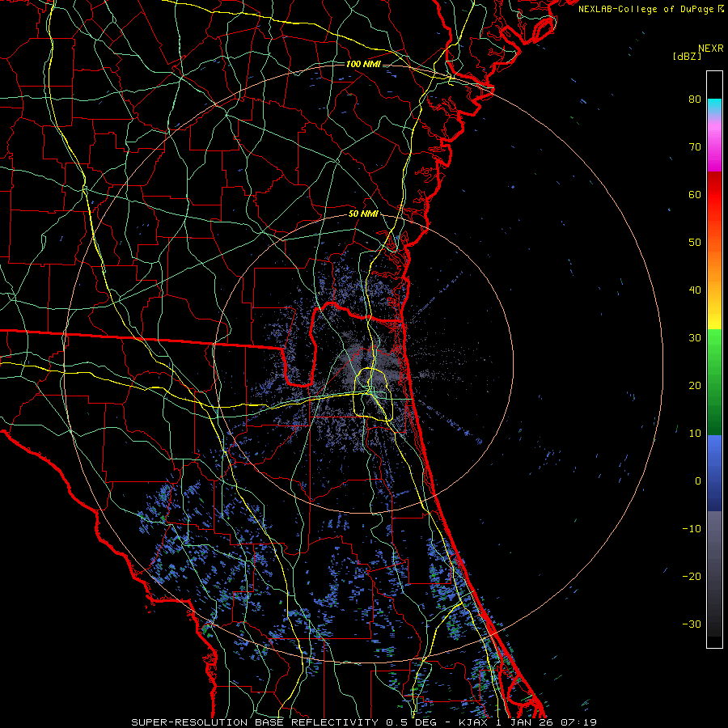
Task: Click the orange segment of the colorbar
Action: click(714, 266)
